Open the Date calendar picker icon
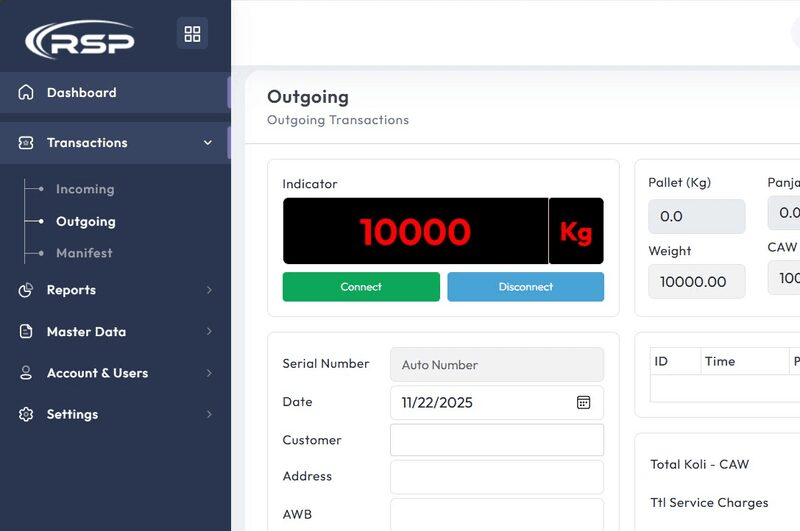800x531 pixels. click(x=583, y=402)
